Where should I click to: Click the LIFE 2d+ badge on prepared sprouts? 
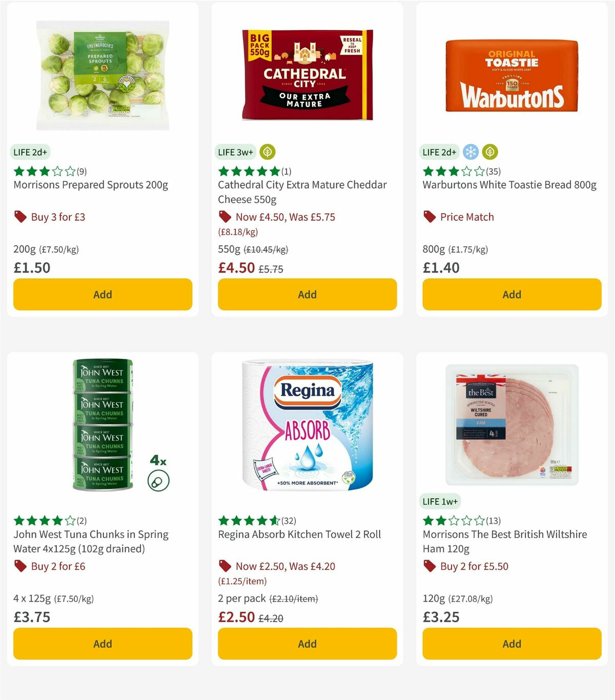(x=30, y=152)
